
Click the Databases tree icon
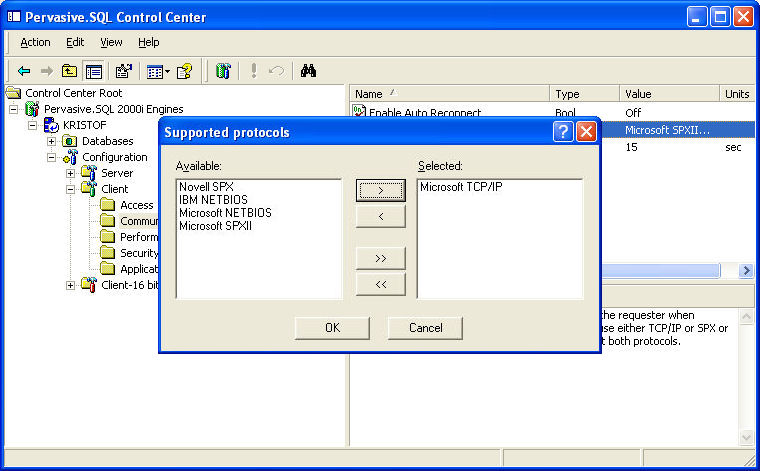point(70,141)
